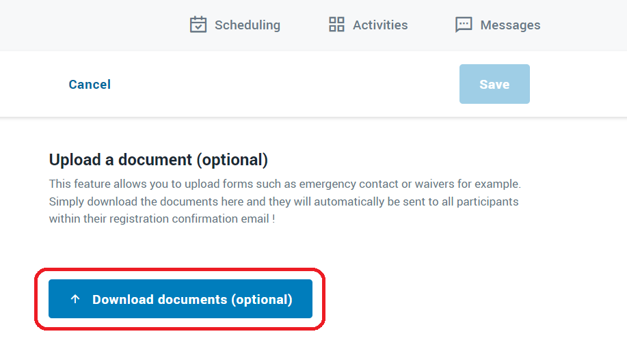The width and height of the screenshot is (627, 364).
Task: Click the Activities grid icon
Action: pos(336,25)
